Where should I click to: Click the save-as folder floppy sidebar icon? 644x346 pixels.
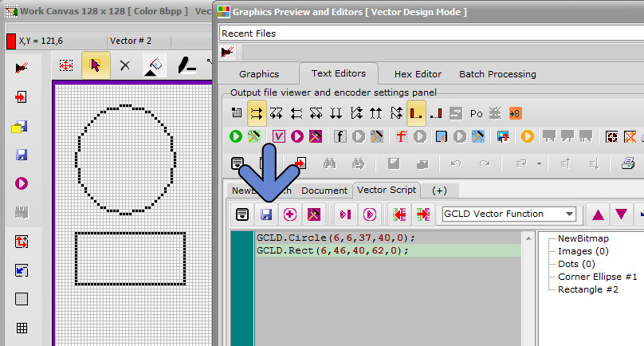click(x=20, y=127)
